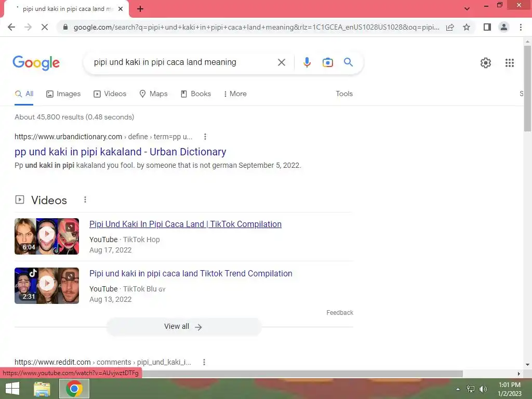Open the reddit.com result options menu
The image size is (532, 399).
click(204, 362)
